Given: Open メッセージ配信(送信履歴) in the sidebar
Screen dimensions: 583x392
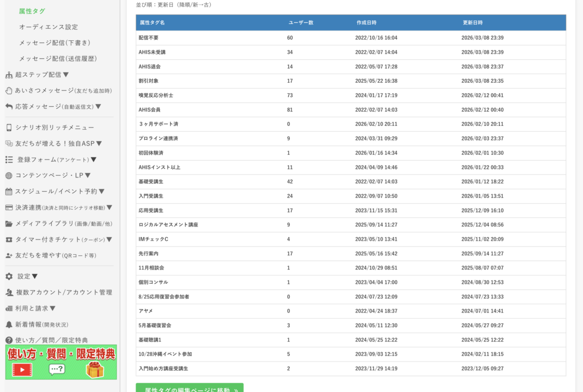Looking at the screenshot, I should [x=58, y=58].
